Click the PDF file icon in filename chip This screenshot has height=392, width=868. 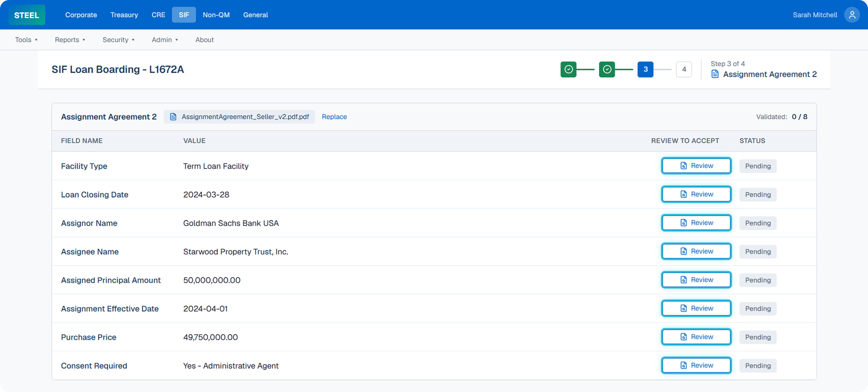[x=173, y=117]
